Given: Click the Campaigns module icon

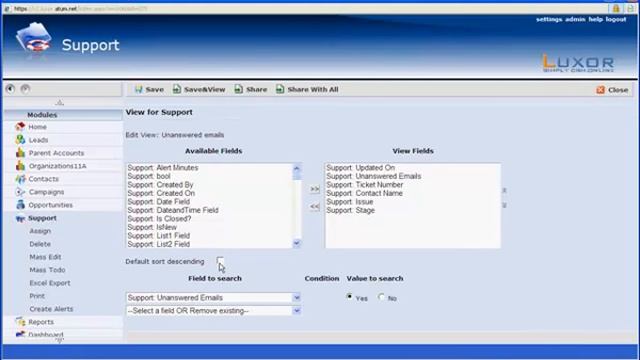Looking at the screenshot, I should [20, 192].
